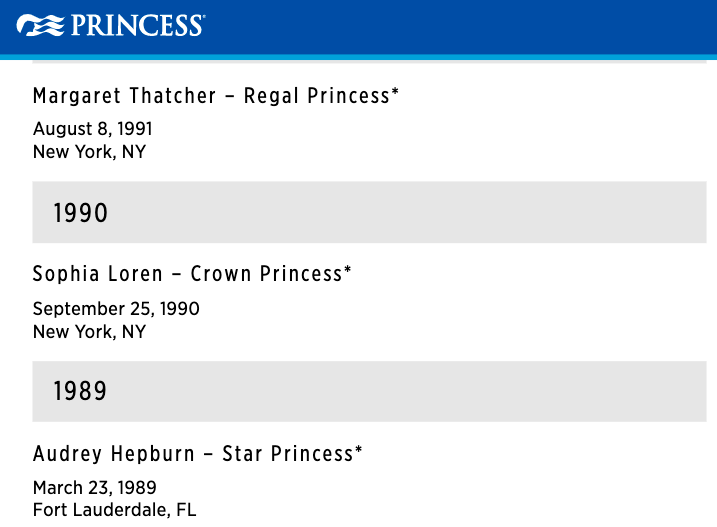Select the Sophia Loren – Crown Princess heading
The width and height of the screenshot is (717, 527).
pyautogui.click(x=192, y=274)
